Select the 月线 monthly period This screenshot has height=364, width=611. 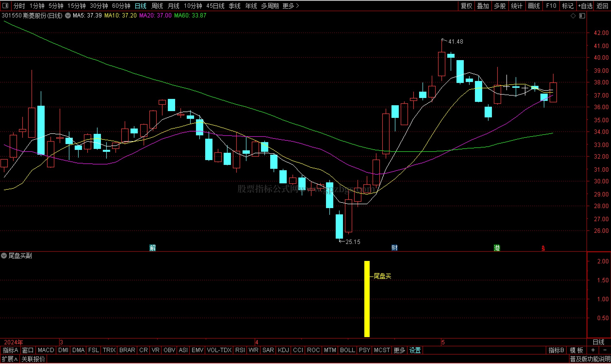tap(173, 6)
